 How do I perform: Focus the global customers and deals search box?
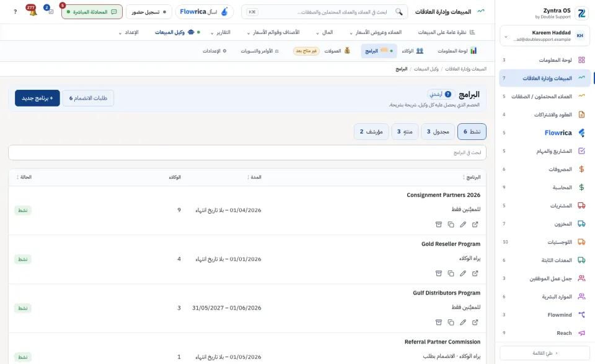[x=324, y=12]
